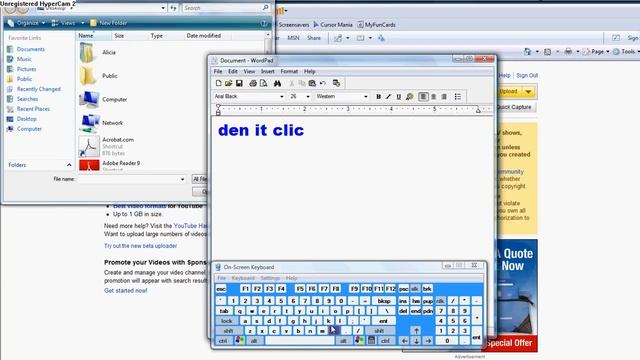This screenshot has height=360, width=640.
Task: Follow the 'Get started now!' link
Action: [126, 291]
